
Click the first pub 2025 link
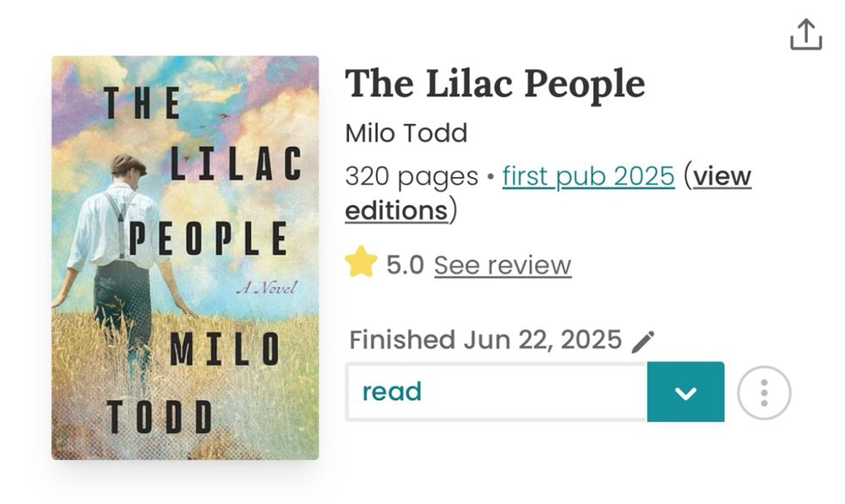587,176
